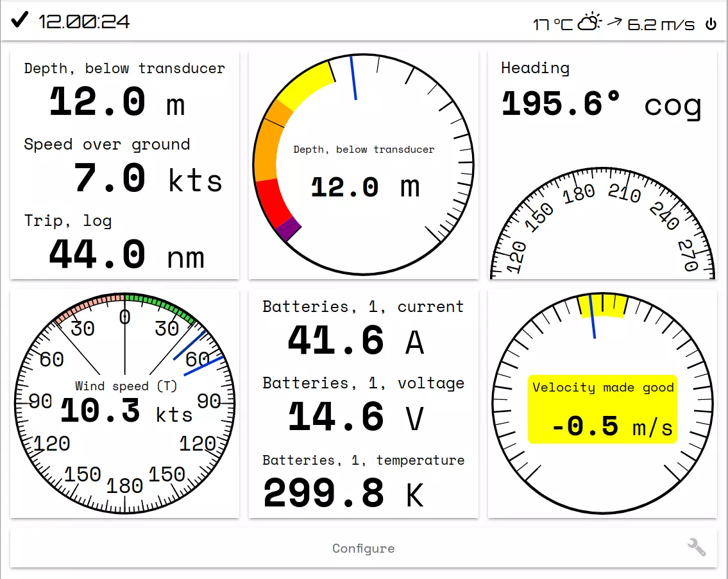Select the Trip log 44.0 nm value
This screenshot has height=579, width=728.
coord(126,255)
